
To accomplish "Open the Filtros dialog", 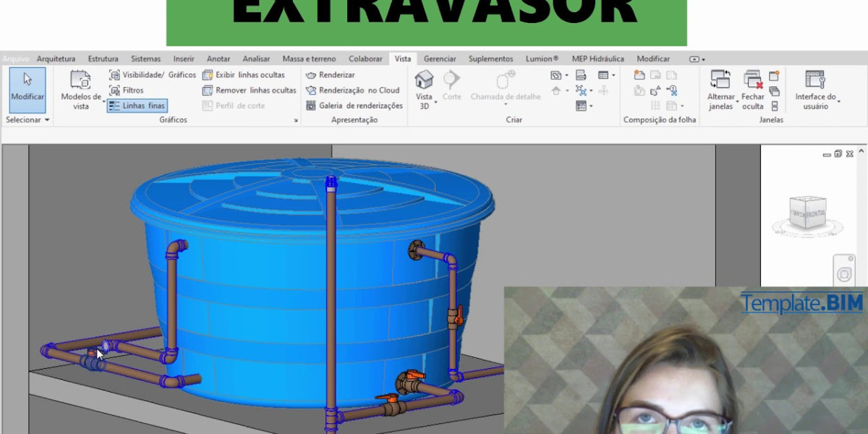I will 127,90.
